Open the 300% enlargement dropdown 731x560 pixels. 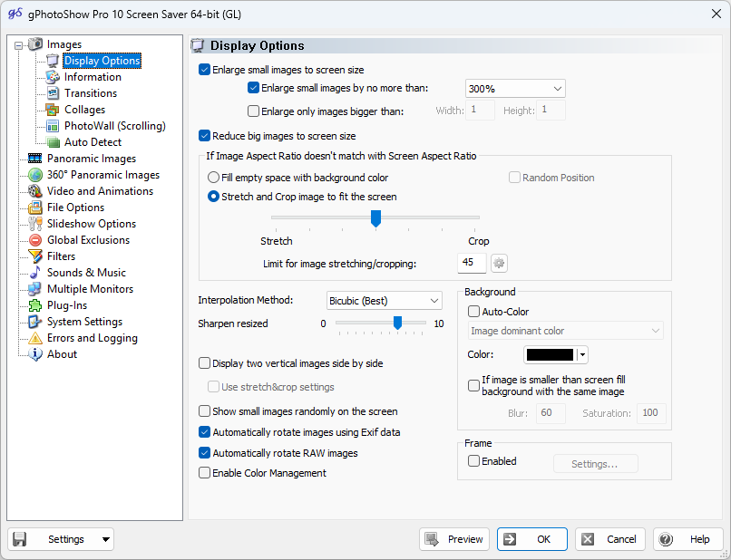tap(514, 89)
